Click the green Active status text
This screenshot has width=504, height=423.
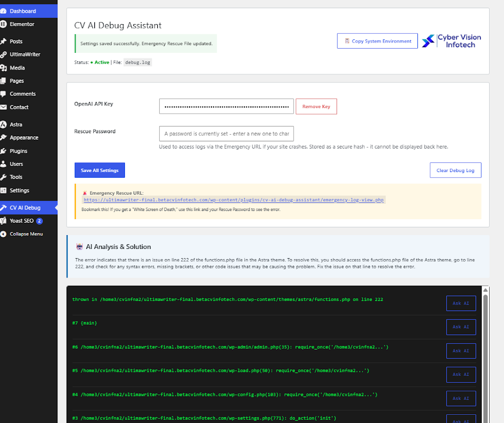[102, 62]
